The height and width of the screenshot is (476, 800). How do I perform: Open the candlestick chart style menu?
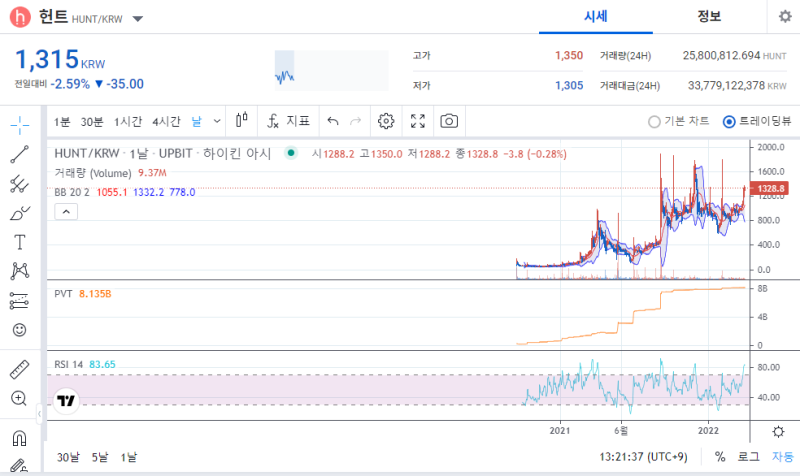click(242, 120)
